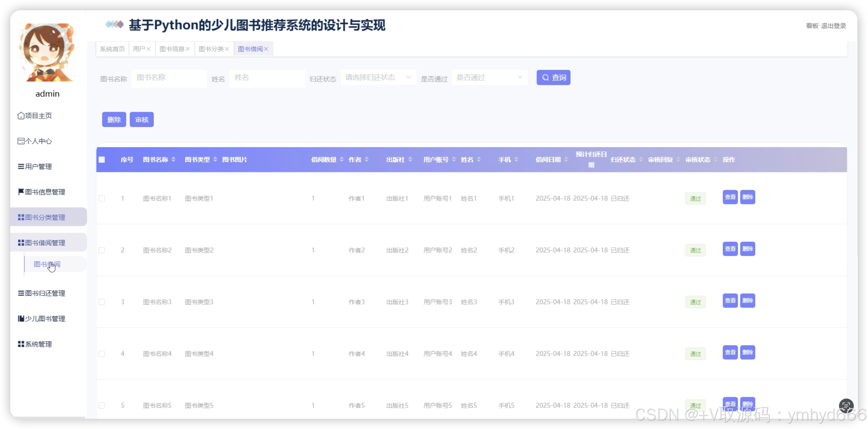Open the 用户管理 sidebar menu
This screenshot has width=868, height=429.
pyautogui.click(x=38, y=167)
